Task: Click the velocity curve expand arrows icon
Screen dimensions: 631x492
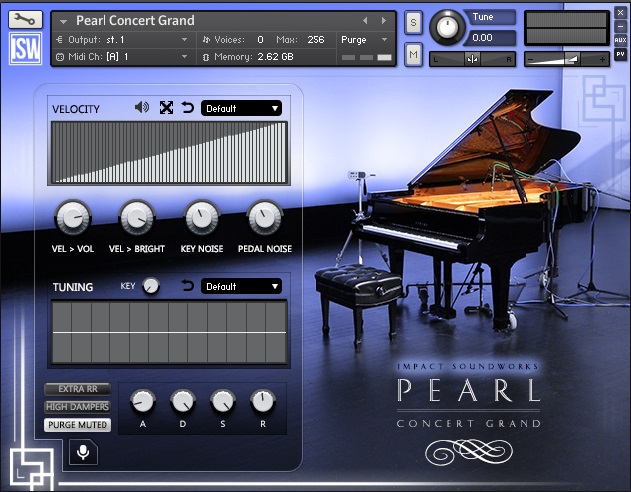Action: click(167, 108)
